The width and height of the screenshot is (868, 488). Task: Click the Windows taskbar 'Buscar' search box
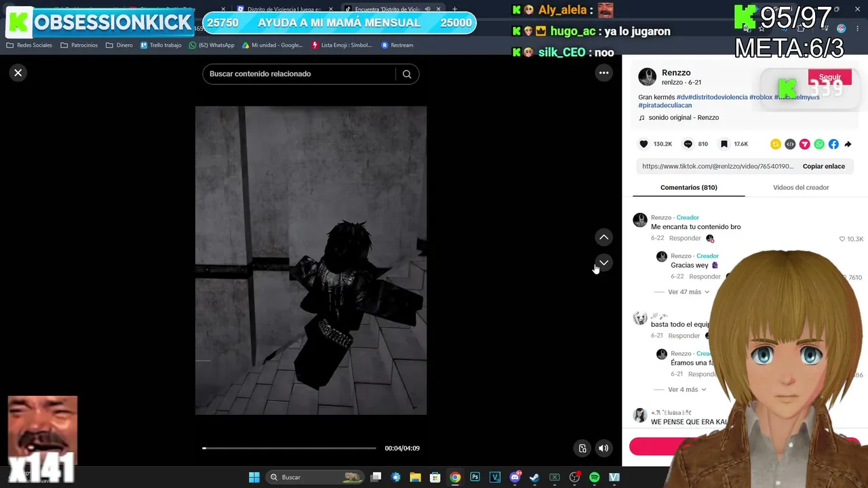coord(315,477)
